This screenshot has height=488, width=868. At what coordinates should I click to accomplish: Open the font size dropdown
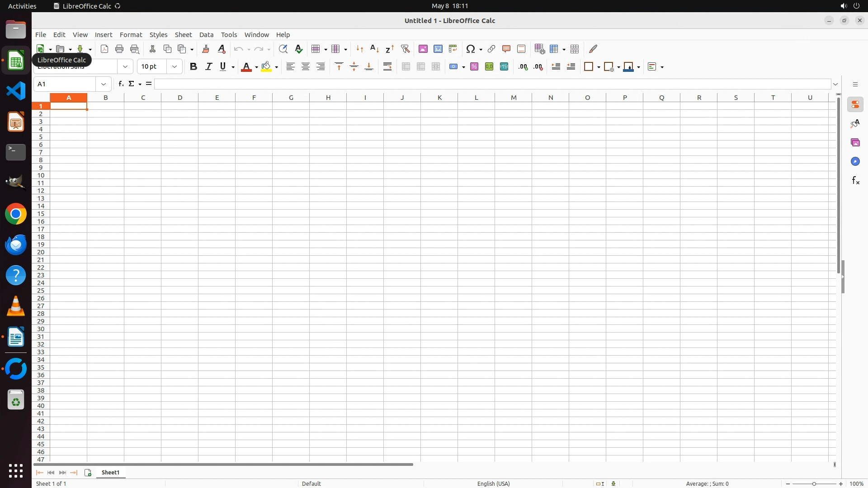(x=175, y=67)
